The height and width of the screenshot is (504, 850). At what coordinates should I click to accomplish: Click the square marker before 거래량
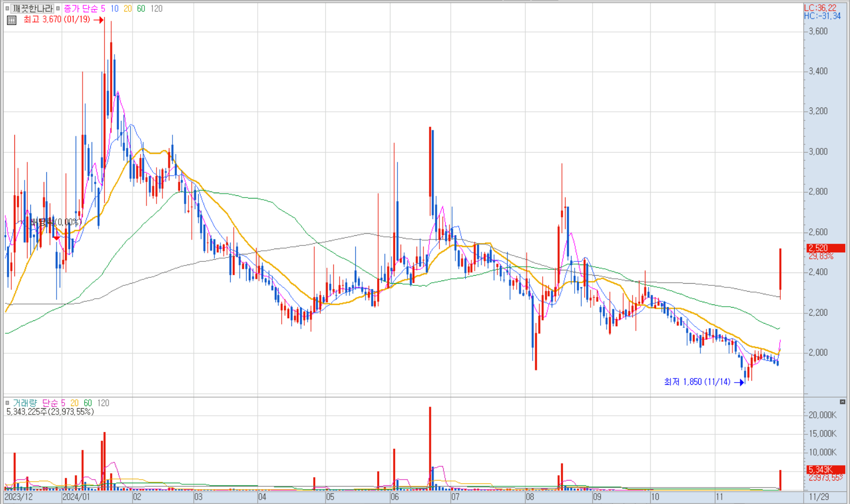(7, 403)
